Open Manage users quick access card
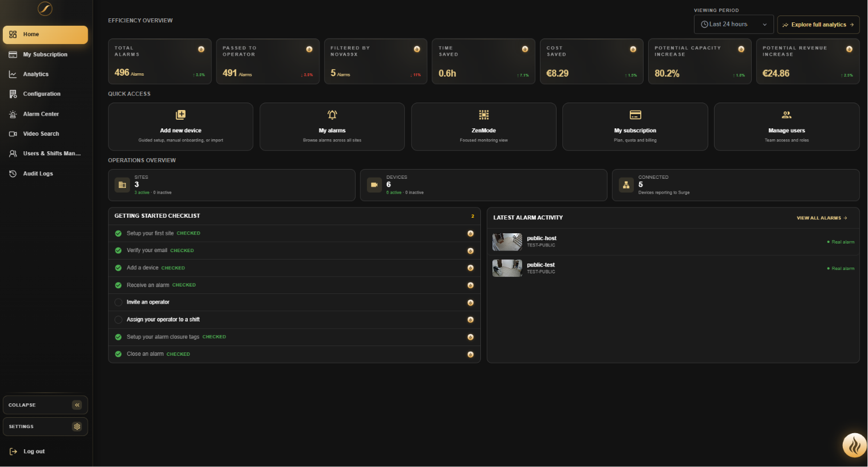Screen dimensions: 868x467 coord(787,127)
